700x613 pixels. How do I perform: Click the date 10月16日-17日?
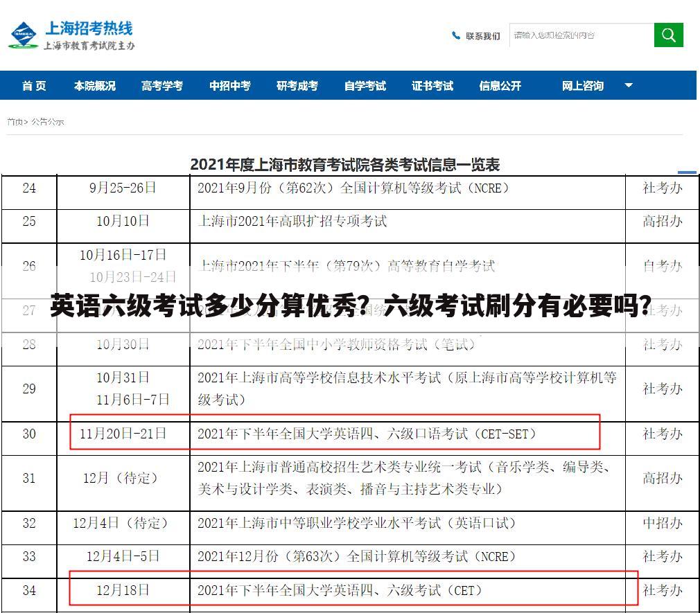click(123, 255)
